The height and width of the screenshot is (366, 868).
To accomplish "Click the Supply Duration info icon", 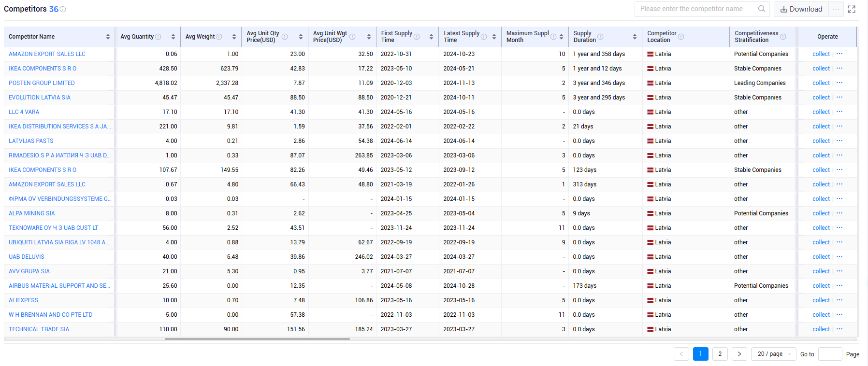I will (600, 37).
